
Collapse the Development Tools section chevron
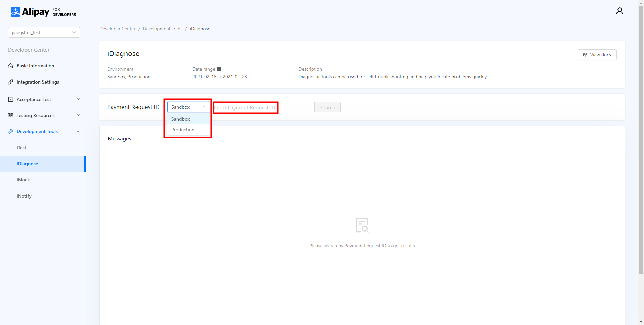tap(78, 131)
